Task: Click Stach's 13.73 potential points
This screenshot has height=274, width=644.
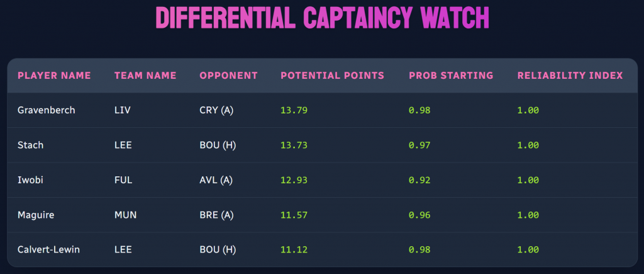Action: pos(294,145)
